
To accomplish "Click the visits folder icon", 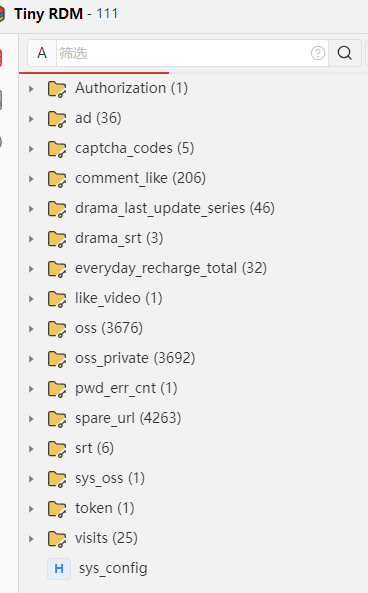I will point(57,539).
